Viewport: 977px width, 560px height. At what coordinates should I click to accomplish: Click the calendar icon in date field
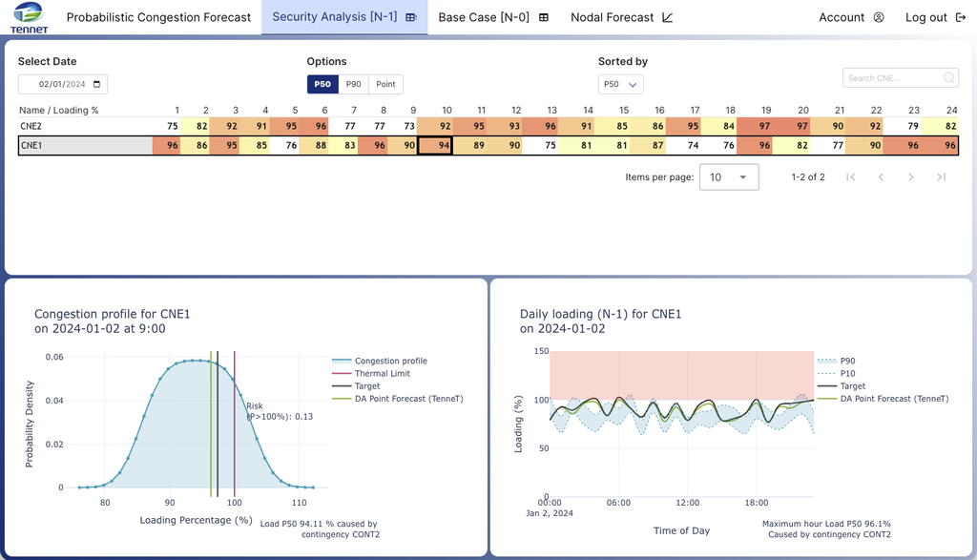[x=98, y=84]
